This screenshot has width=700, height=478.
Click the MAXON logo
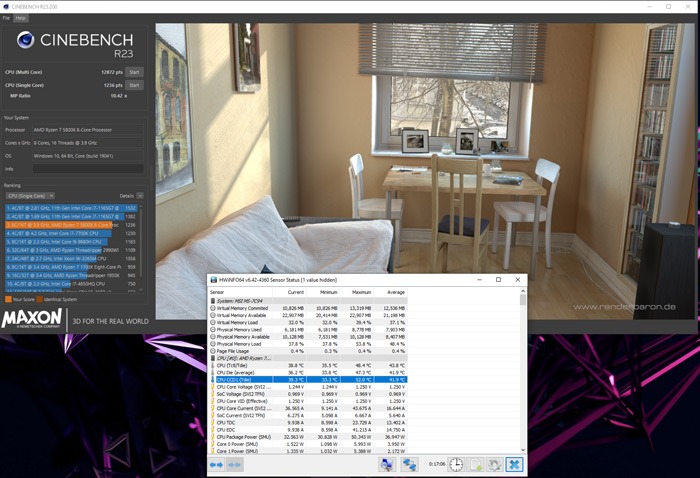[x=32, y=319]
